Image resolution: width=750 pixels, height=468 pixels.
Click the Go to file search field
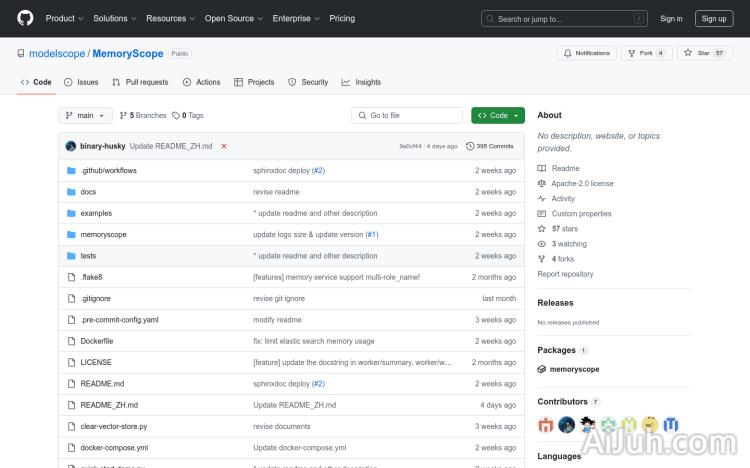click(x=407, y=116)
